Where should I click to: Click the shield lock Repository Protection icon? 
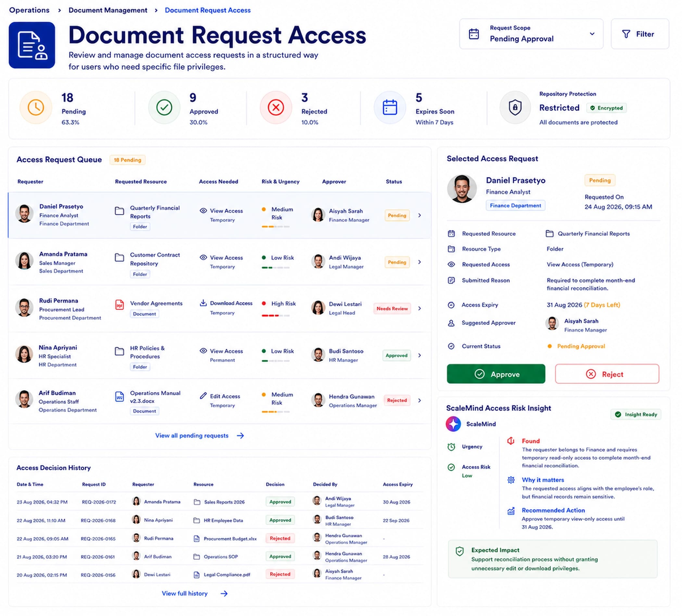coord(515,108)
